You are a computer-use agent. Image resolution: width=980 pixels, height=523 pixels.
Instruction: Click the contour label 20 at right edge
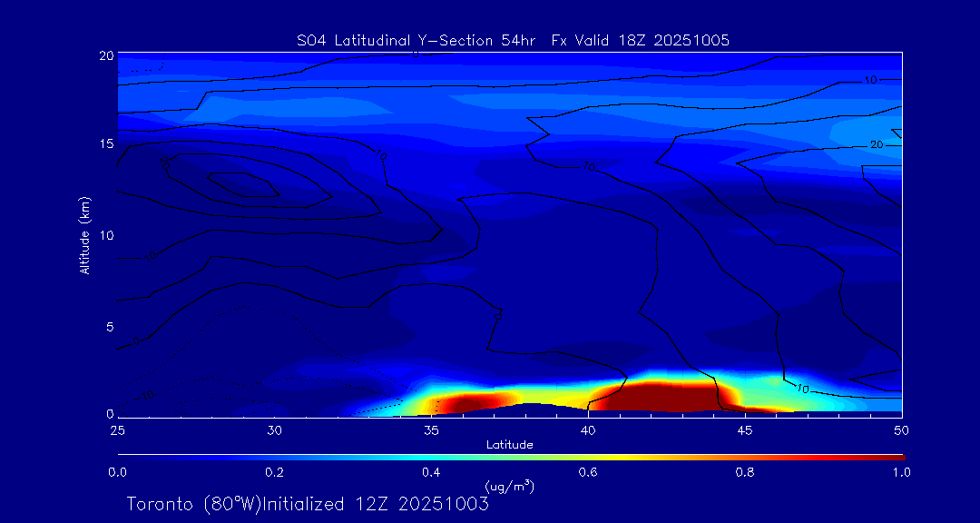point(877,144)
